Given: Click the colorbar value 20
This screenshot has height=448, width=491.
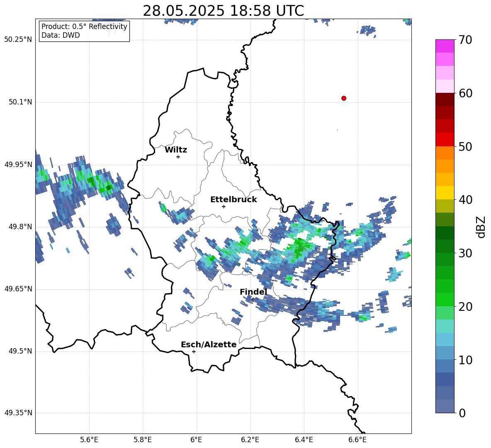Looking at the screenshot, I should [465, 307].
